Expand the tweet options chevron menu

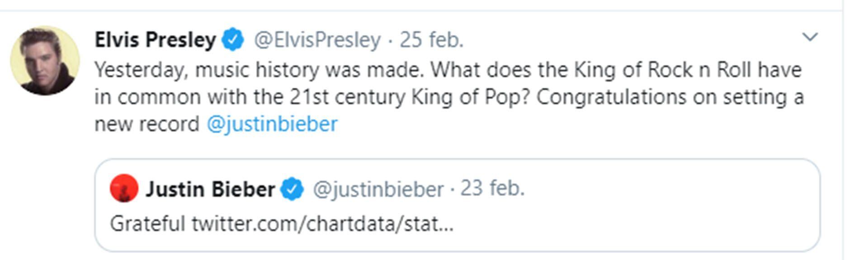click(810, 37)
